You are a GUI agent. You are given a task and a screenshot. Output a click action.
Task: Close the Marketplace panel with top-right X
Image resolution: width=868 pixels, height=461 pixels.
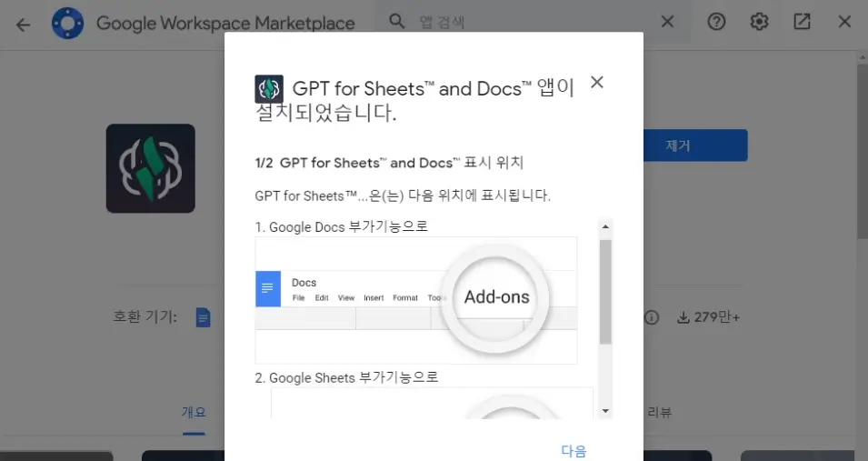point(844,22)
